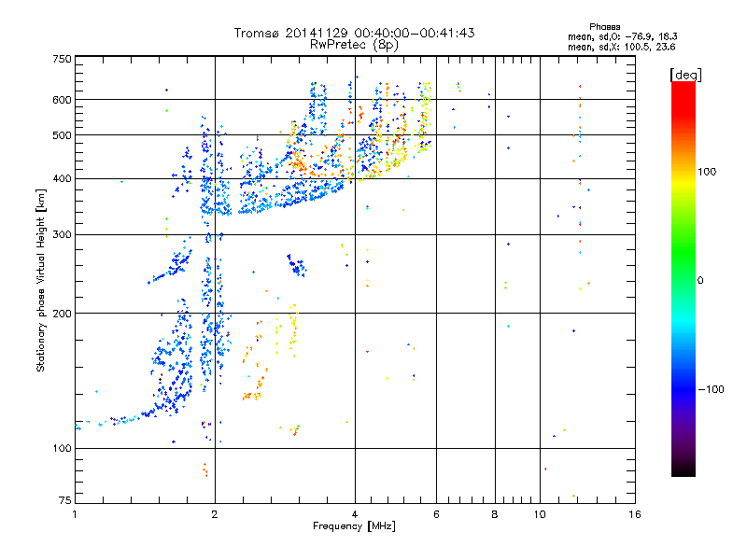Click the x-axis tick label "1"
Viewport: 747px width, 560px height.
click(75, 514)
